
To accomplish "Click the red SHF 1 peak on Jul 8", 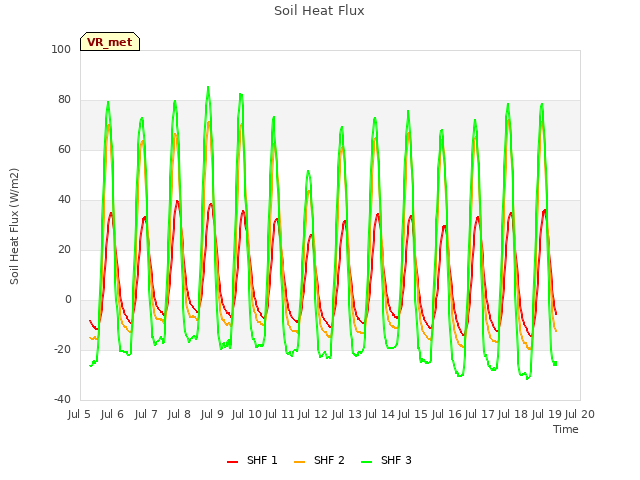I will (177, 201).
